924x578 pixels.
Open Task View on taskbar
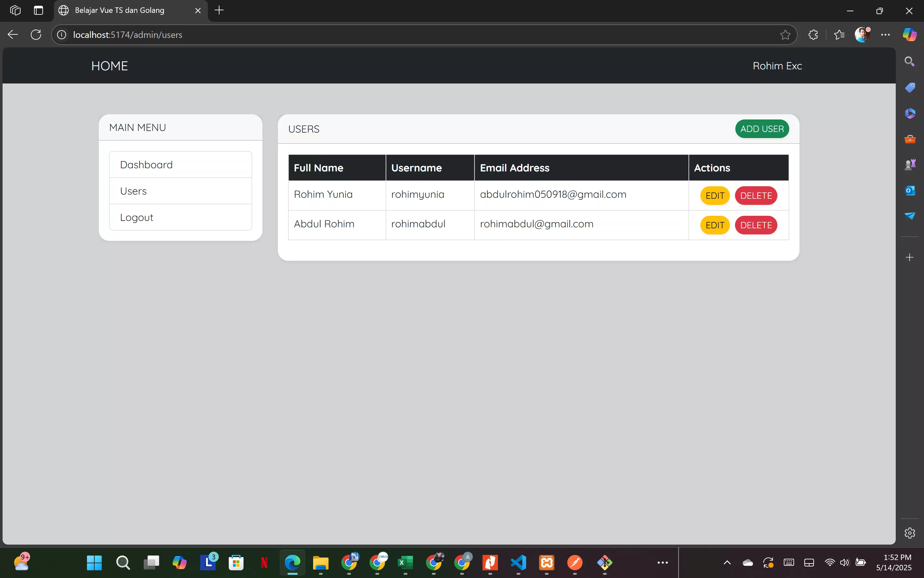(151, 563)
